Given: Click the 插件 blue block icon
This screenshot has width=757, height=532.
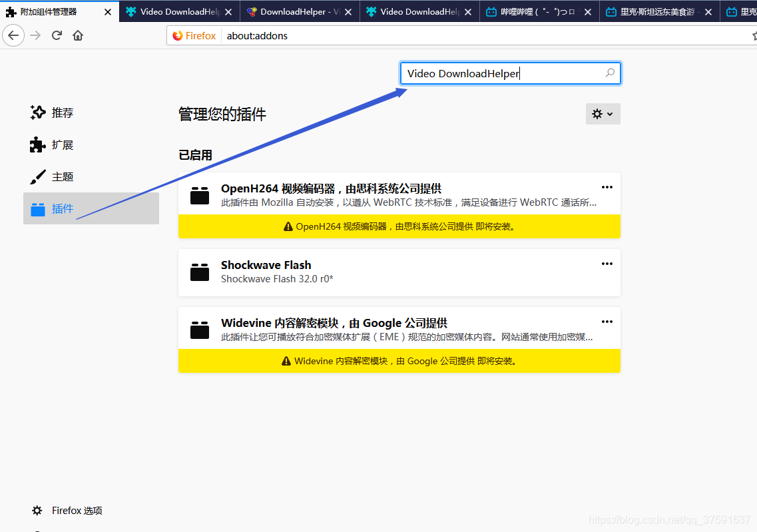Looking at the screenshot, I should (38, 209).
